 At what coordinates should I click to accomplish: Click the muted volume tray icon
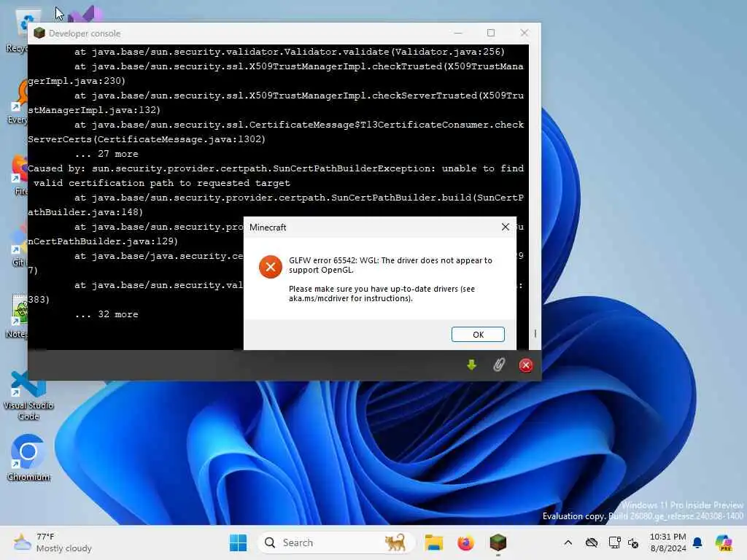tap(633, 542)
